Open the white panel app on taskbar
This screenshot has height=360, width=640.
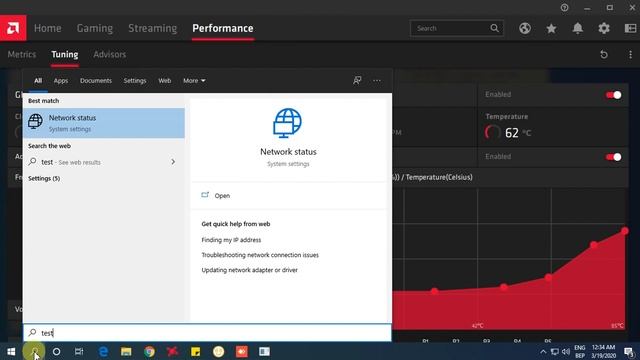coord(264,351)
